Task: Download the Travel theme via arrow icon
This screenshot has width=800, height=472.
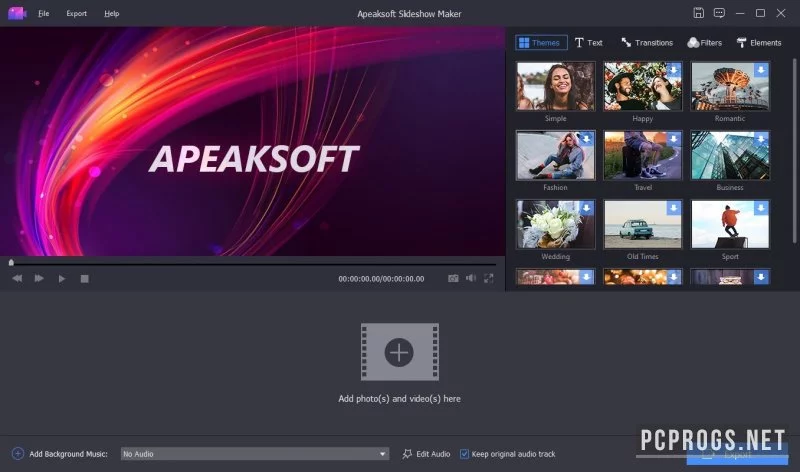Action: click(x=673, y=139)
